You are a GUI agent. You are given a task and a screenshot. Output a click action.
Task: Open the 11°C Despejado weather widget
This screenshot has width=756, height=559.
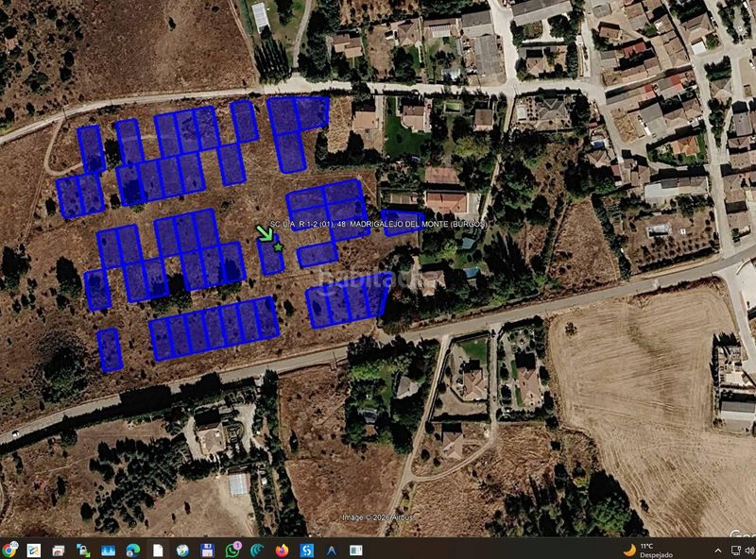click(648, 551)
